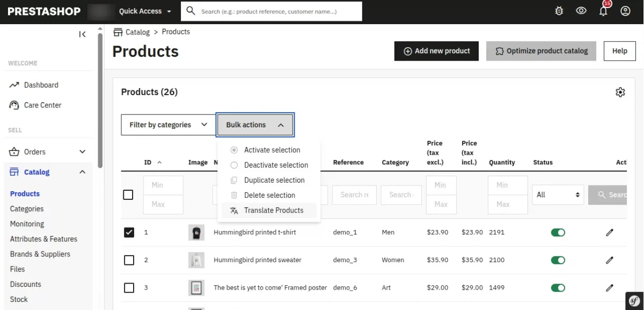This screenshot has height=310, width=644.
Task: Edit Hummingbird printed t-shirt with pencil icon
Action: click(610, 233)
